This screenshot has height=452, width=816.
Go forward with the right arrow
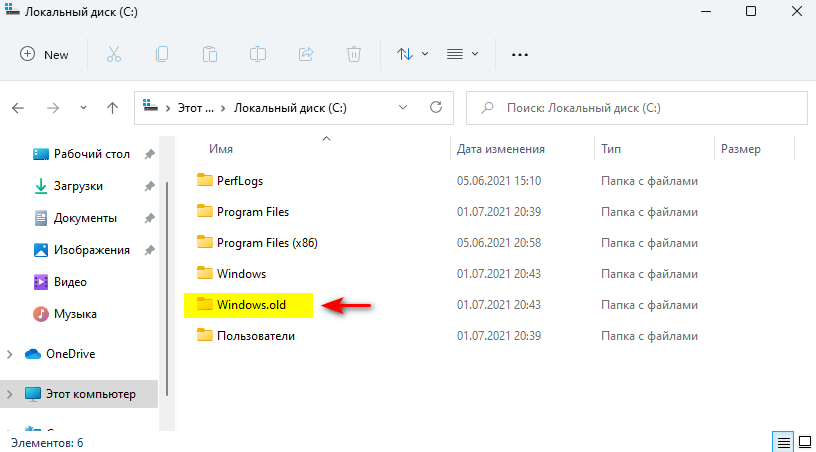[53, 108]
